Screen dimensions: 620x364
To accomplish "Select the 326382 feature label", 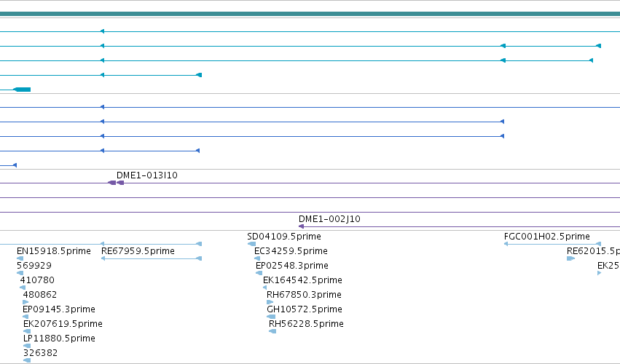I will point(40,353).
